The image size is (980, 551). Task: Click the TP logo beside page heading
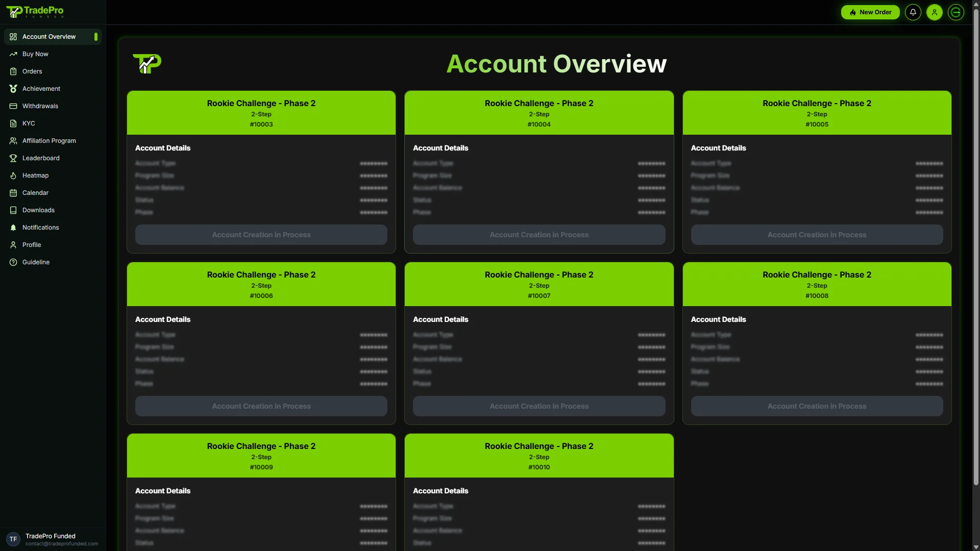tap(147, 64)
